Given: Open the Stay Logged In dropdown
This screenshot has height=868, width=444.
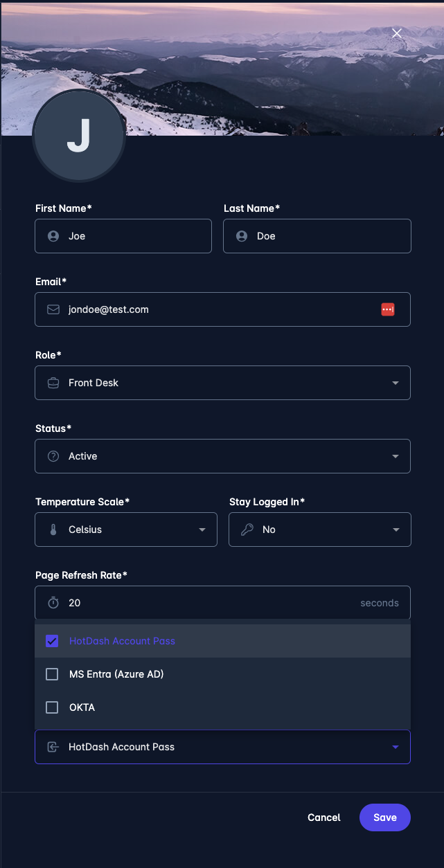Looking at the screenshot, I should click(x=396, y=530).
